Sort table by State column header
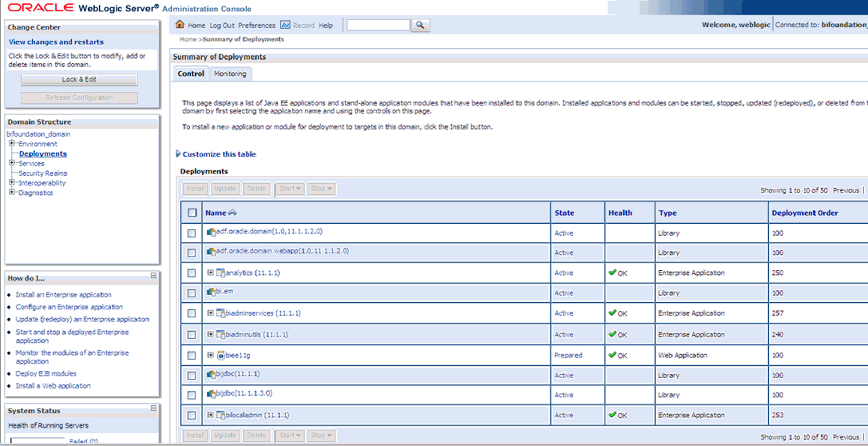 click(x=564, y=213)
